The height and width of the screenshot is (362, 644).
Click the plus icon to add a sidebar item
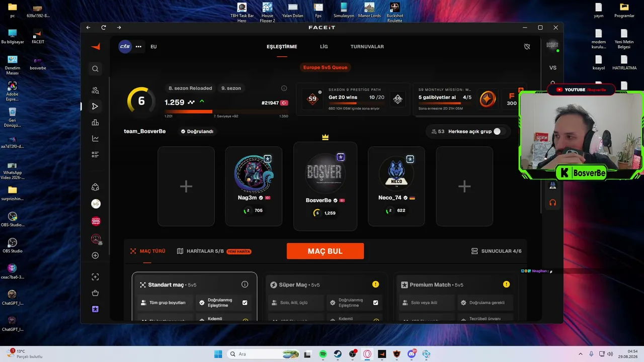click(95, 255)
